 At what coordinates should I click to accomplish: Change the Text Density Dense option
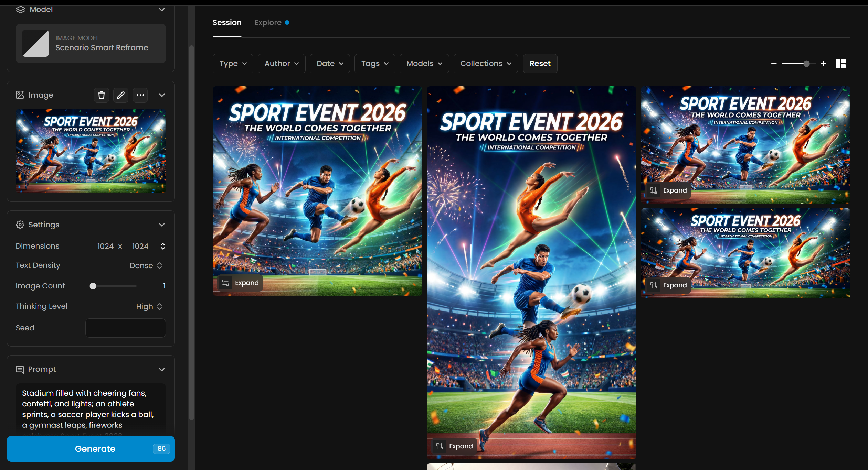pos(146,266)
